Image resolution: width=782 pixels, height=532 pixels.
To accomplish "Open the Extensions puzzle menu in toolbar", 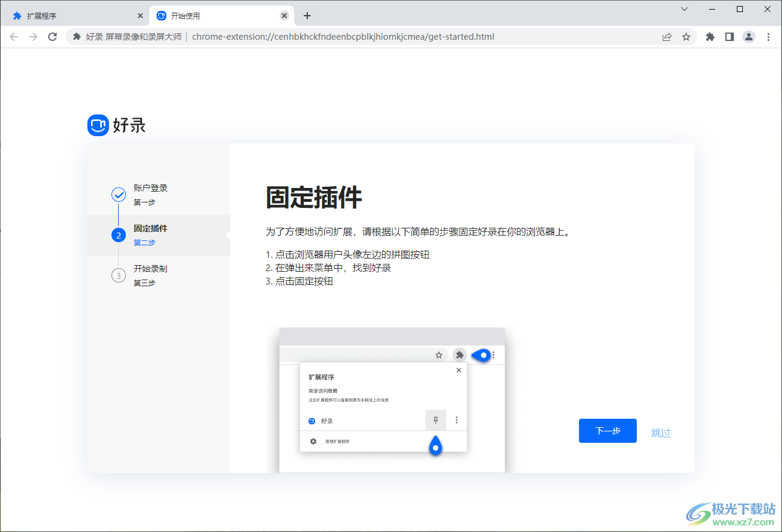I will click(x=710, y=37).
